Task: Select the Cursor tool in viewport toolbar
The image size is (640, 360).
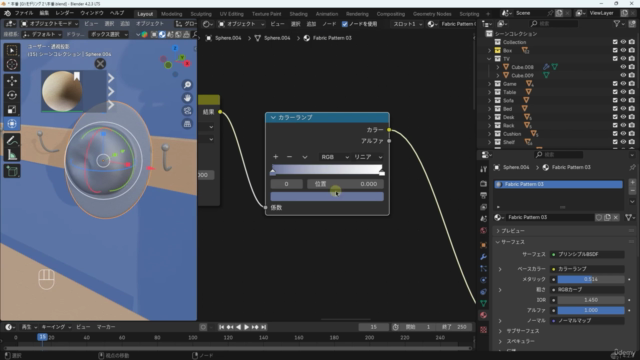Action: tap(12, 64)
